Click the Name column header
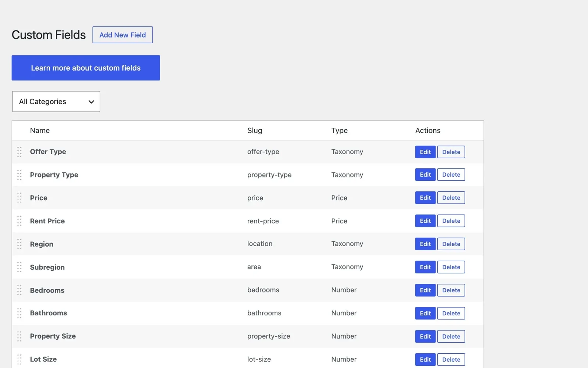588x368 pixels. 40,131
